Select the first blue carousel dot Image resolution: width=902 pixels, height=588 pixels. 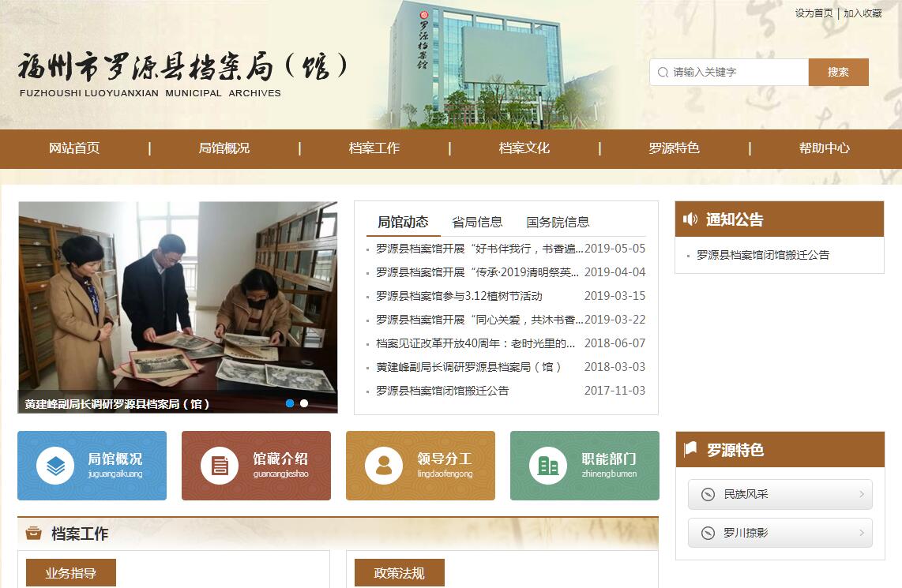pyautogui.click(x=290, y=403)
